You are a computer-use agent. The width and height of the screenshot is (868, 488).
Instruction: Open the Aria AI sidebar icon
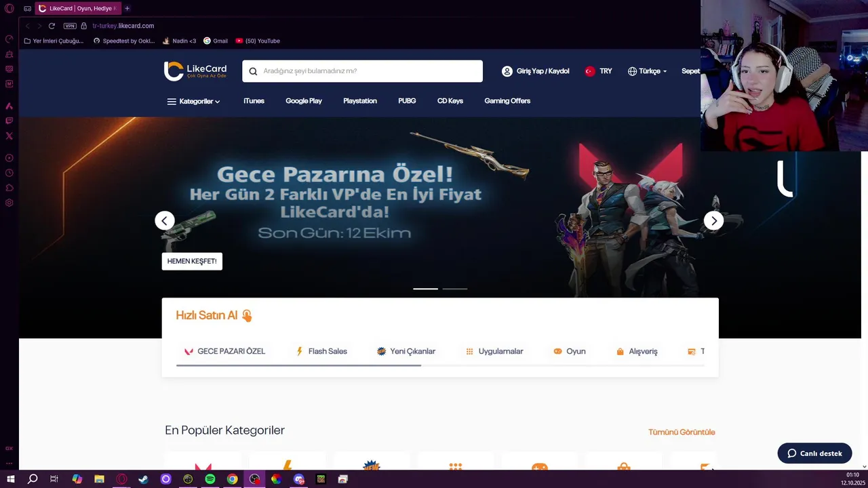tap(9, 106)
